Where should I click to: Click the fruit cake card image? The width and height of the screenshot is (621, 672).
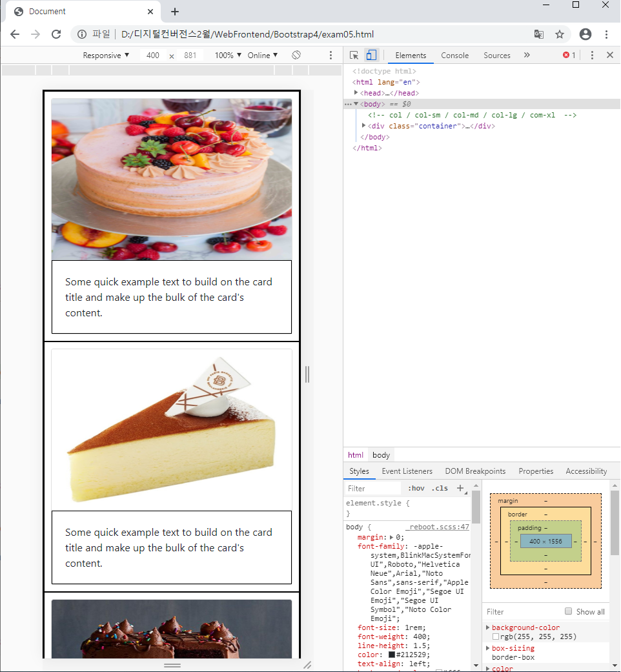172,179
